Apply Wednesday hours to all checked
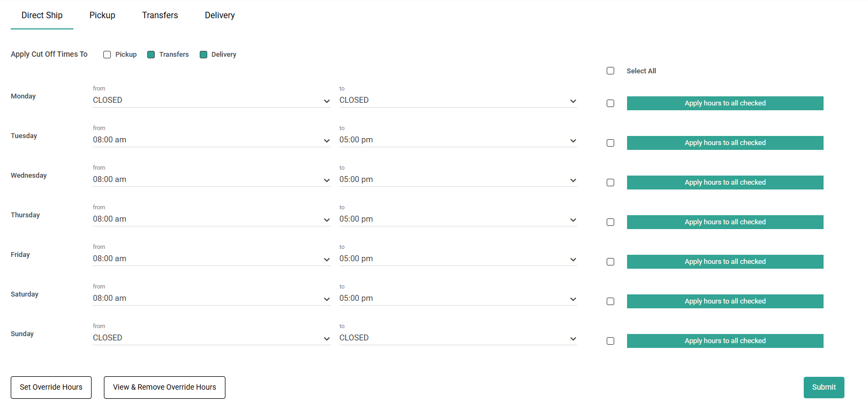 [x=725, y=183]
